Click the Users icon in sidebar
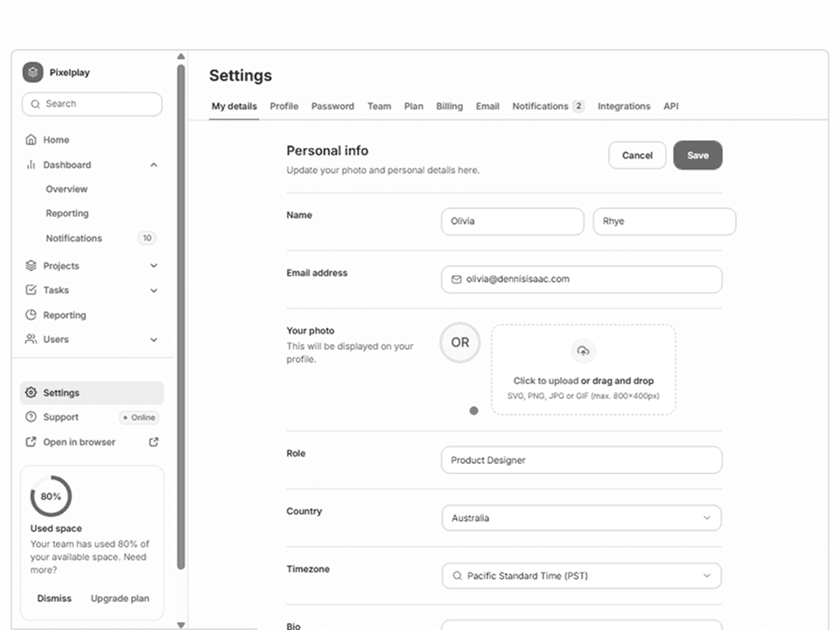840x630 pixels. 31,339
